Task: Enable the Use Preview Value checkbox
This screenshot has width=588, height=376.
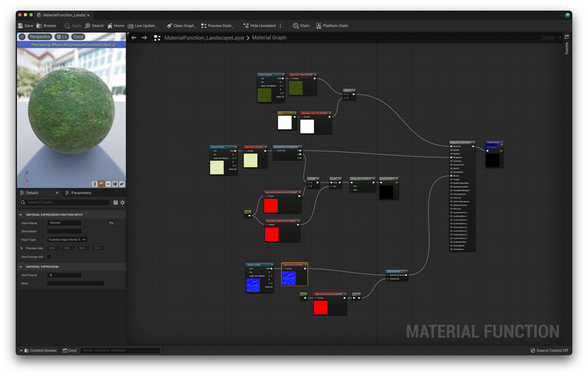Action: 49,257
